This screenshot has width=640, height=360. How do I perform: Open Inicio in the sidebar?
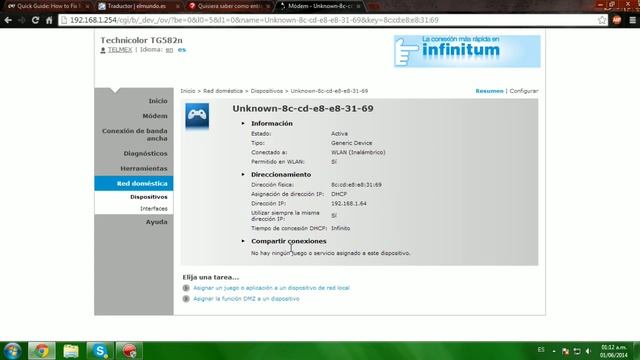click(158, 101)
